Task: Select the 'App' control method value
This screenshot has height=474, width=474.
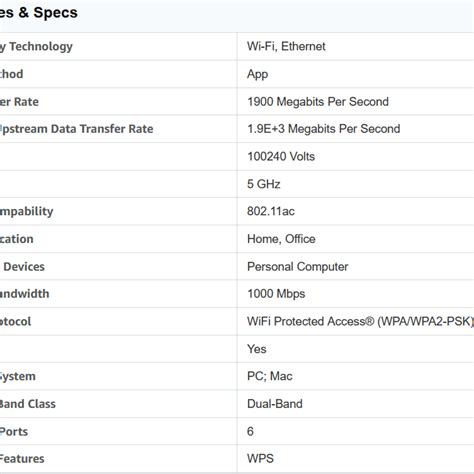Action: (257, 74)
